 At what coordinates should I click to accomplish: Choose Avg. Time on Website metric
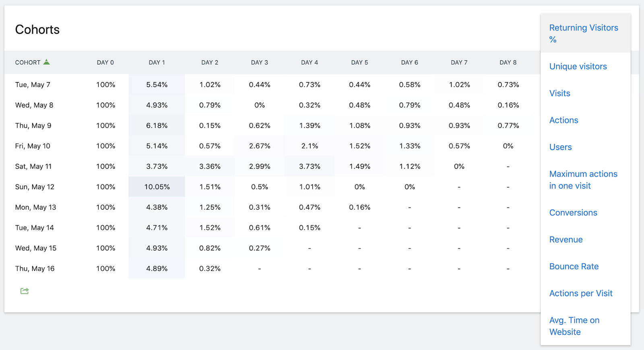click(574, 326)
